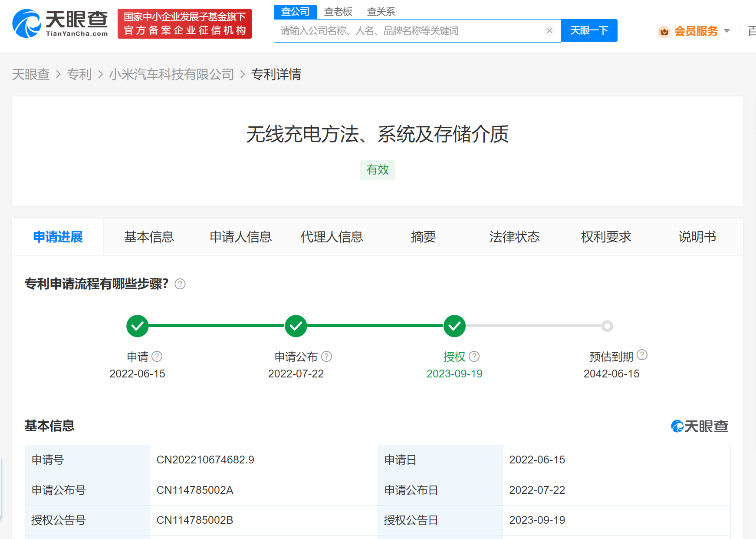
Task: Go to 天眼查 breadcrumb link
Action: [x=31, y=74]
